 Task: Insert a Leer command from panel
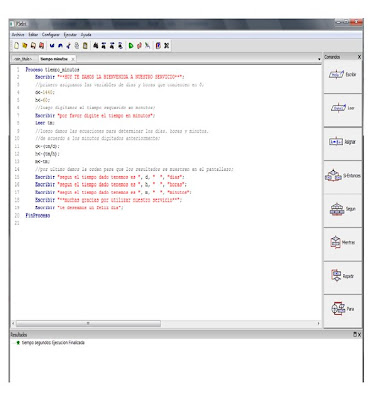343,108
